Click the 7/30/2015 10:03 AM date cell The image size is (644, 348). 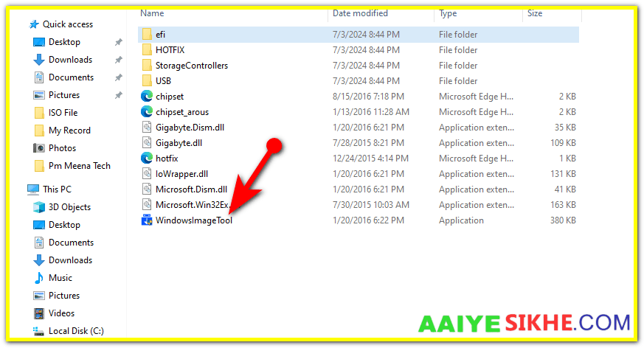pos(371,204)
